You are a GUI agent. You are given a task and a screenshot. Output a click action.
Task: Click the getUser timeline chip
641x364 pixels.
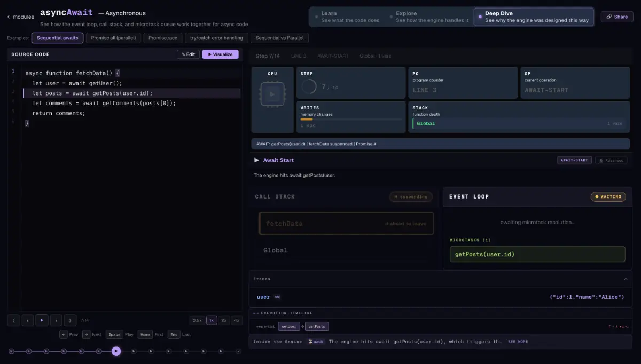(288, 326)
